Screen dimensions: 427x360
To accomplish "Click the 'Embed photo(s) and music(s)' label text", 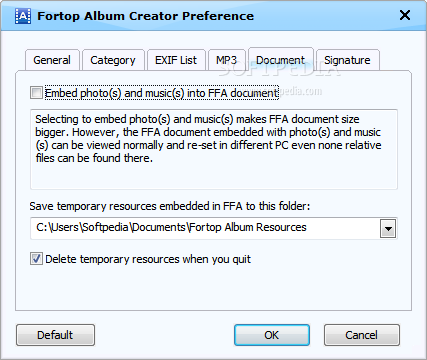I will pos(161,93).
